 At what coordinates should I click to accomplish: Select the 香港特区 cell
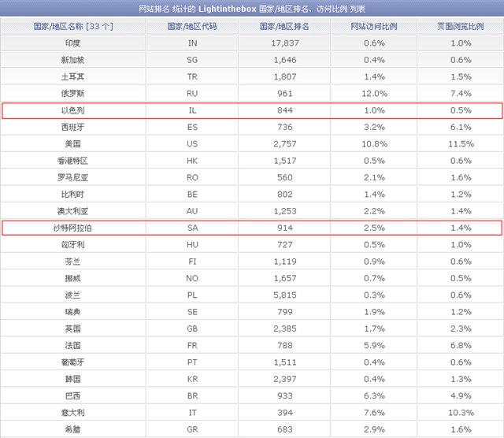pos(72,161)
